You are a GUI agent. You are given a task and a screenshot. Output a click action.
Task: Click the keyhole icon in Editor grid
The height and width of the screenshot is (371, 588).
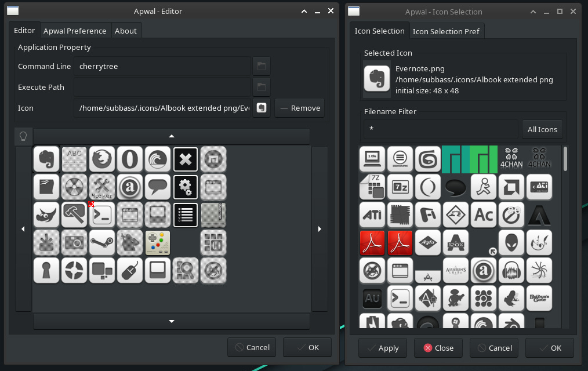(46, 270)
